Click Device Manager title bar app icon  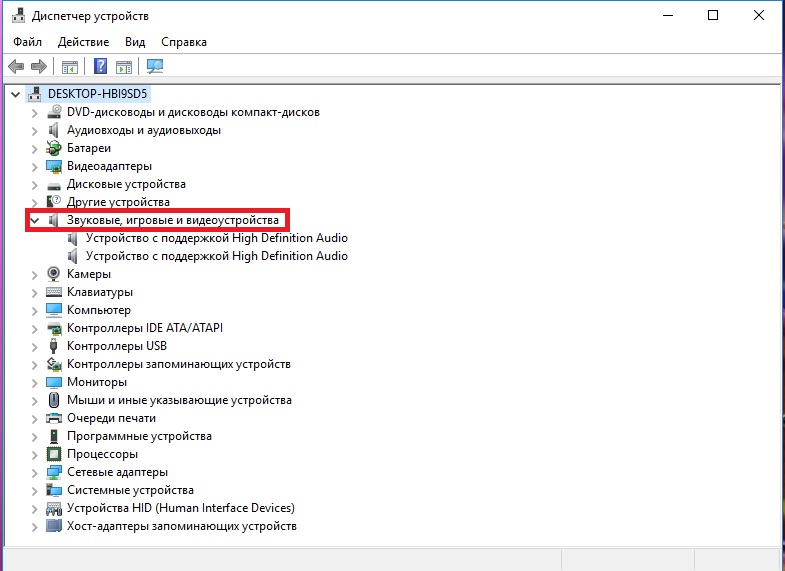pos(19,16)
